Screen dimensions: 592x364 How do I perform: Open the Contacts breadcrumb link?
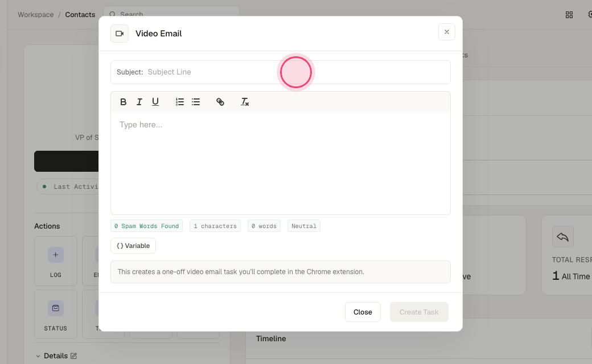coord(80,15)
